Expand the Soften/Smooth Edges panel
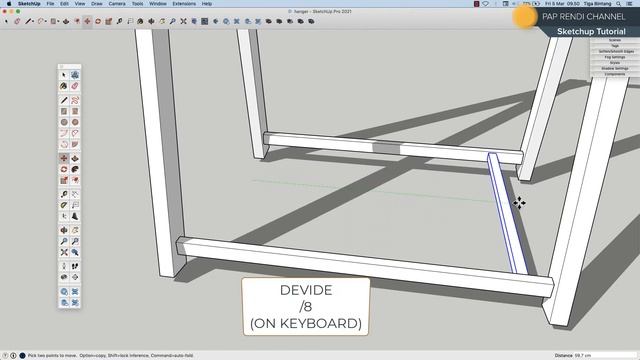 click(x=615, y=52)
